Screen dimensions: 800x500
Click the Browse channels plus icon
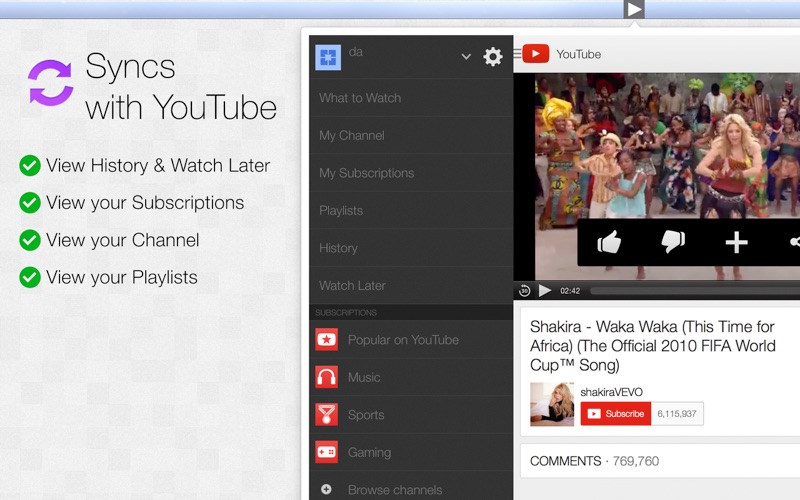click(x=327, y=490)
